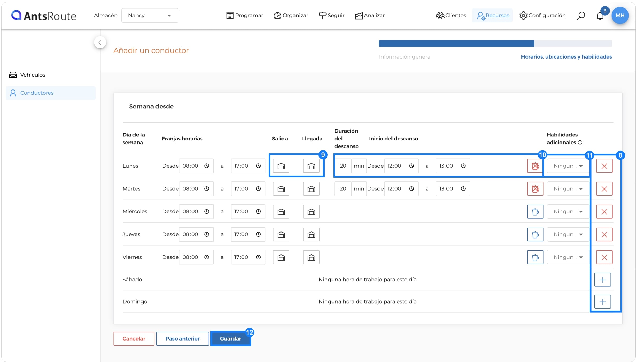Remove the break on Lunes
The width and height of the screenshot is (637, 364).
(535, 166)
